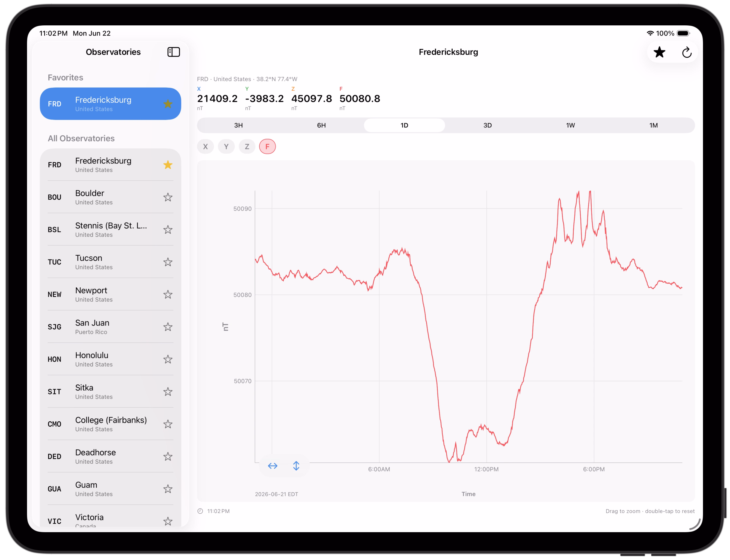Favorite the San Juan observatory star
Viewport: 730px width, 560px height.
[x=168, y=327]
